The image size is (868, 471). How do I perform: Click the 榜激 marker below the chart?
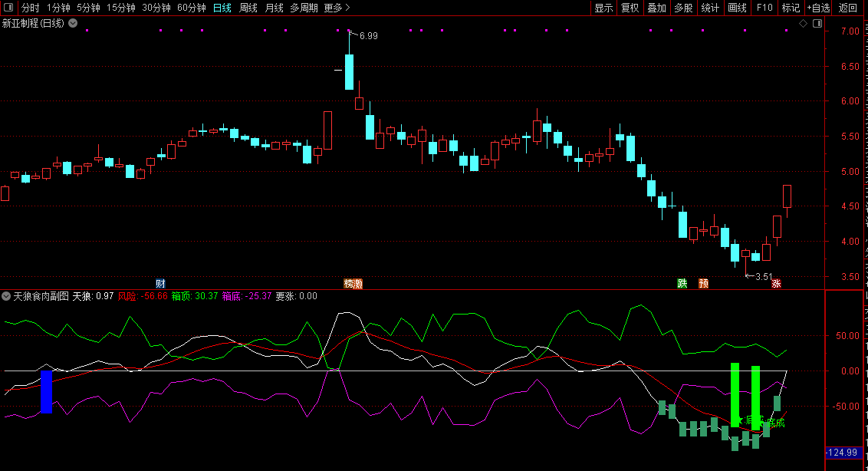coord(353,284)
